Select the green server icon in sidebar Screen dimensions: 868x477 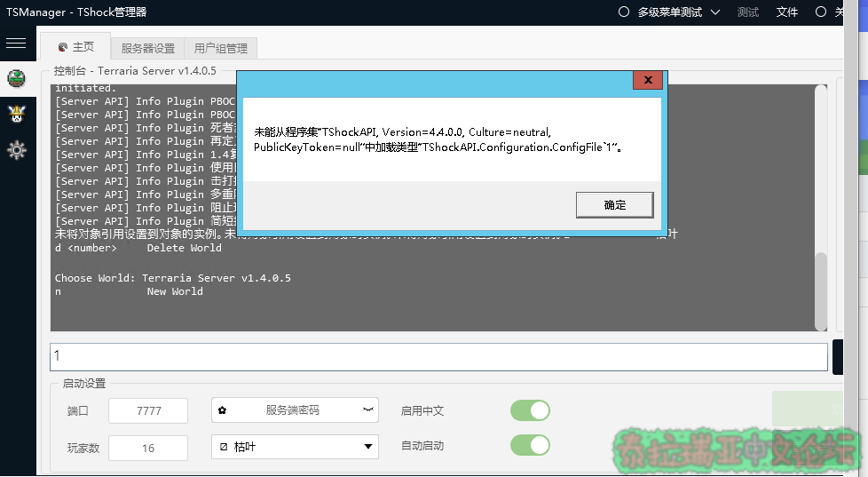point(17,79)
